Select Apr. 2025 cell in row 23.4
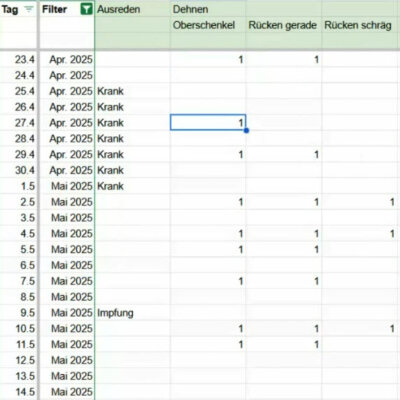 click(x=67, y=59)
